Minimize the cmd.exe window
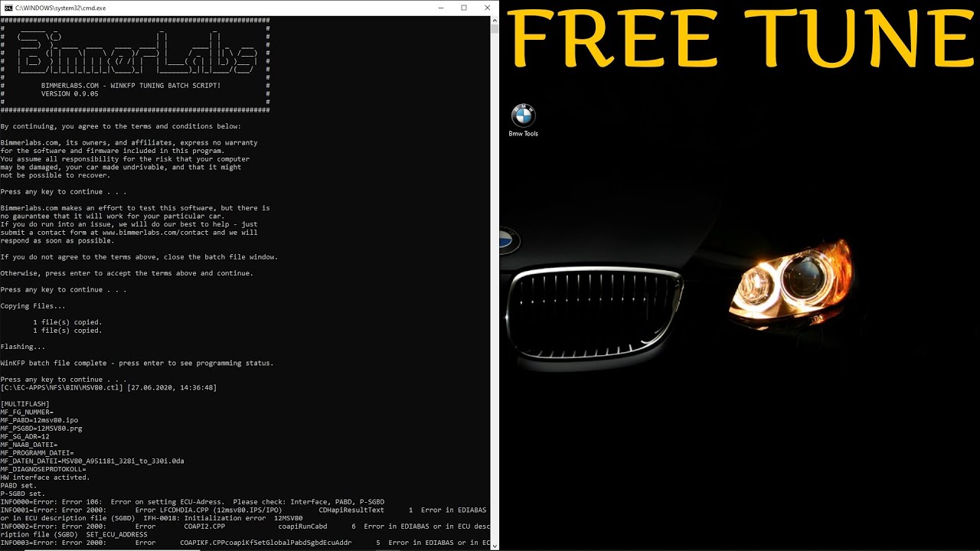 pos(440,8)
